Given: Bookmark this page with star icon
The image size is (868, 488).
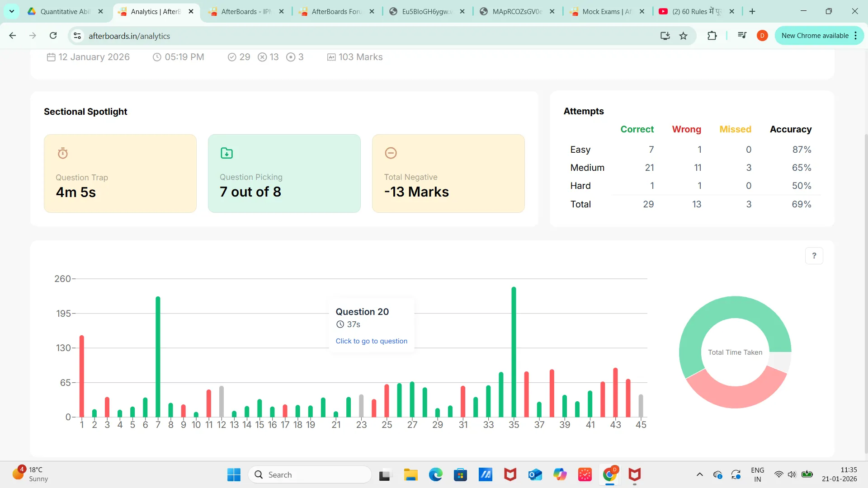Looking at the screenshot, I should [683, 36].
